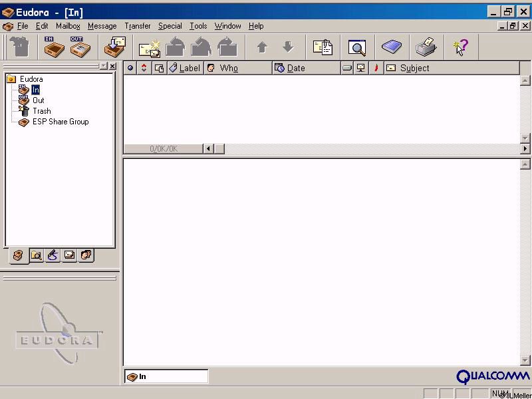Screen dimensions: 532x399
Task: Open the Message menu
Action: click(102, 26)
